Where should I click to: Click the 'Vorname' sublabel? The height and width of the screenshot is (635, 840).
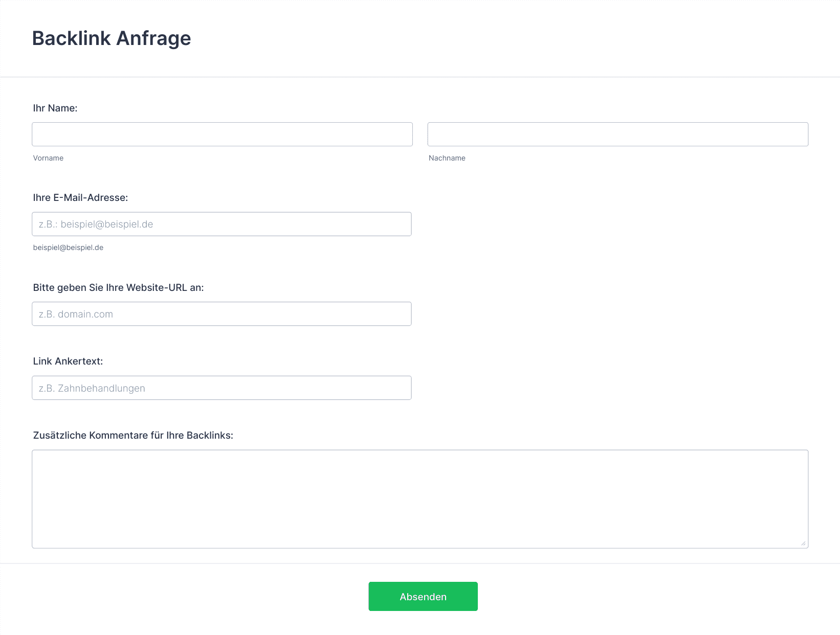click(48, 158)
